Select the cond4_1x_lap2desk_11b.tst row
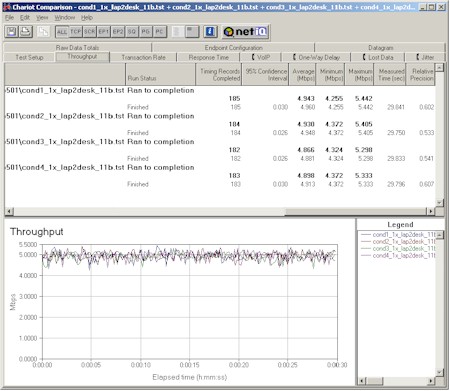This screenshot has height=391, width=450. tap(220, 167)
